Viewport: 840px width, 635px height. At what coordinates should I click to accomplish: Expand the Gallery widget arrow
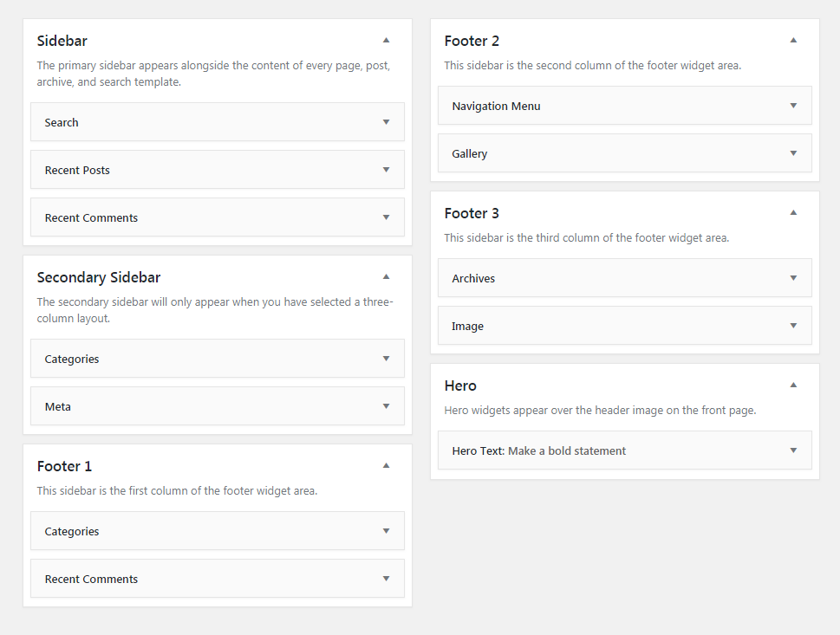point(793,153)
